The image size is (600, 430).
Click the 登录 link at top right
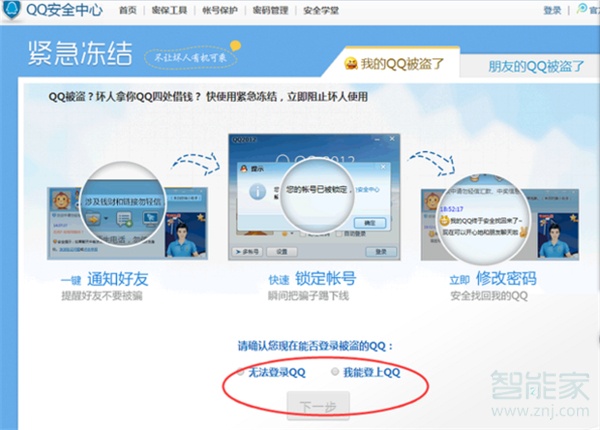coord(552,10)
